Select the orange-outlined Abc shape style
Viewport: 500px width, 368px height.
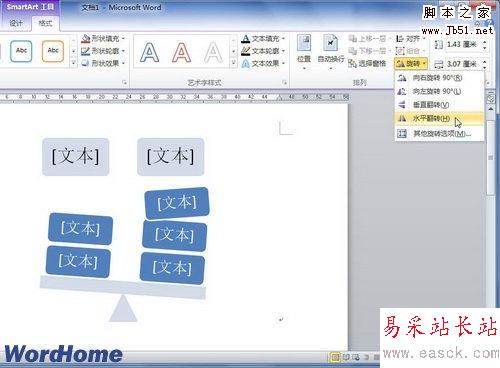tap(53, 51)
